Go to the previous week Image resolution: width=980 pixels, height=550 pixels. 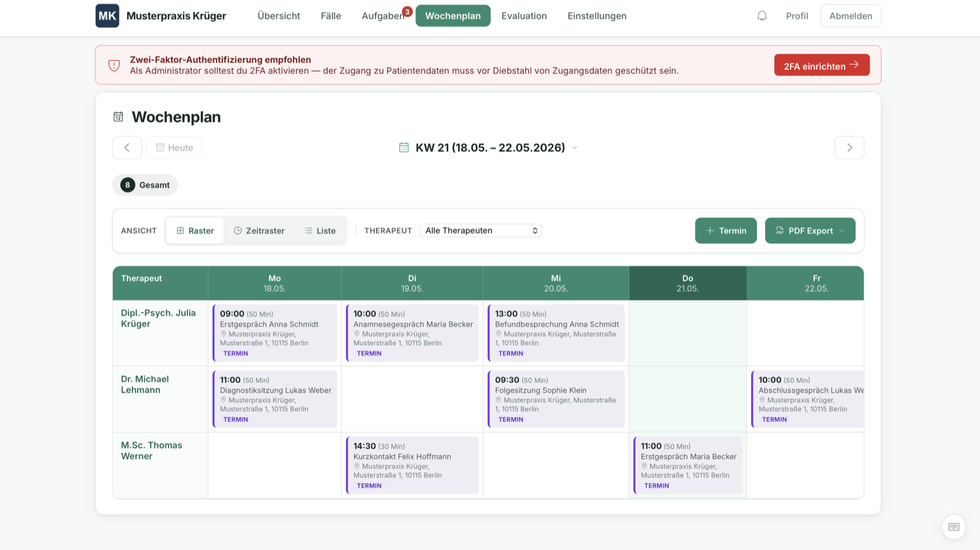[x=127, y=148]
